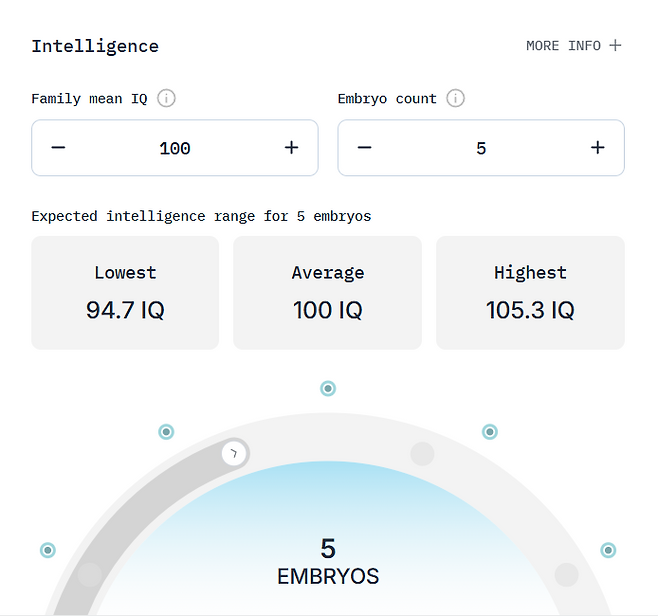The height and width of the screenshot is (616, 658).
Task: Click the far-right teal embryo marker
Action: pos(608,550)
